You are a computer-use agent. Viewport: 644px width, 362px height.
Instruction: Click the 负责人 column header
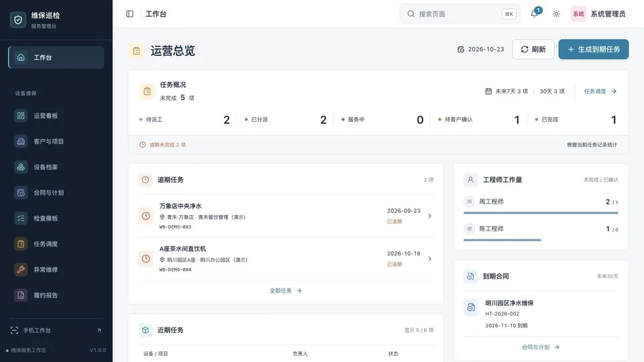[x=300, y=354]
